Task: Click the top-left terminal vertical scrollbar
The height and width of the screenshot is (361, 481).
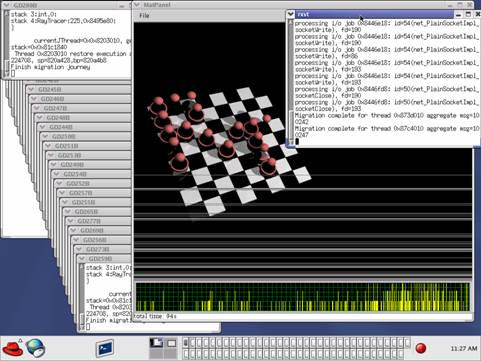Action: click(x=6, y=43)
